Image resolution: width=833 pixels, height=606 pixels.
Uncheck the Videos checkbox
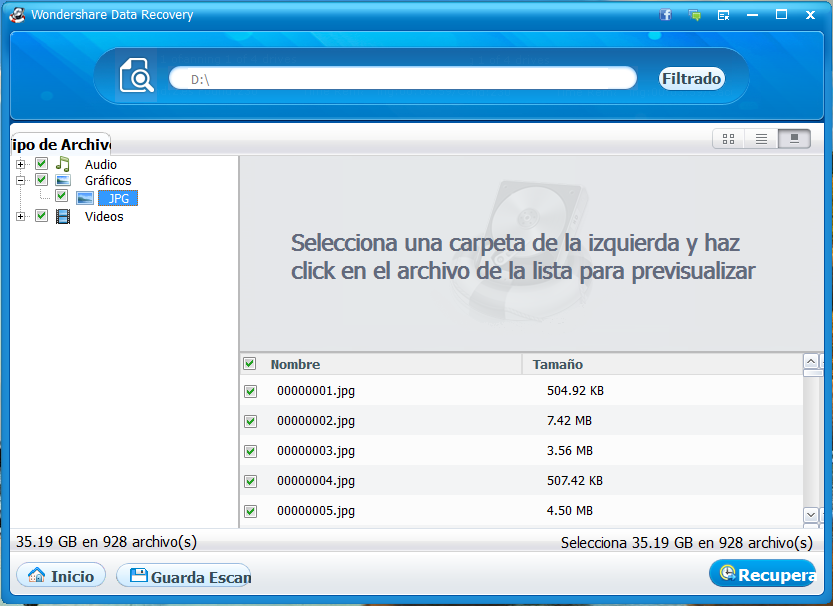click(x=41, y=216)
